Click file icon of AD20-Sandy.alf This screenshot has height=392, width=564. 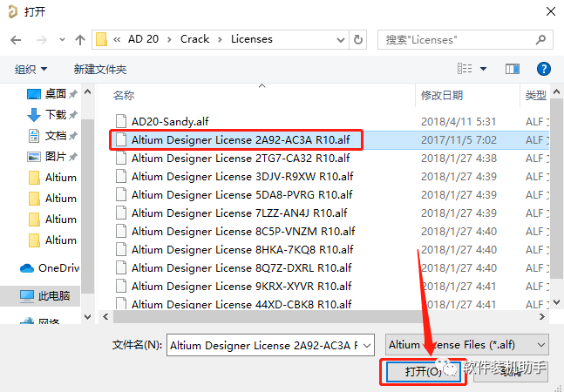(x=121, y=121)
